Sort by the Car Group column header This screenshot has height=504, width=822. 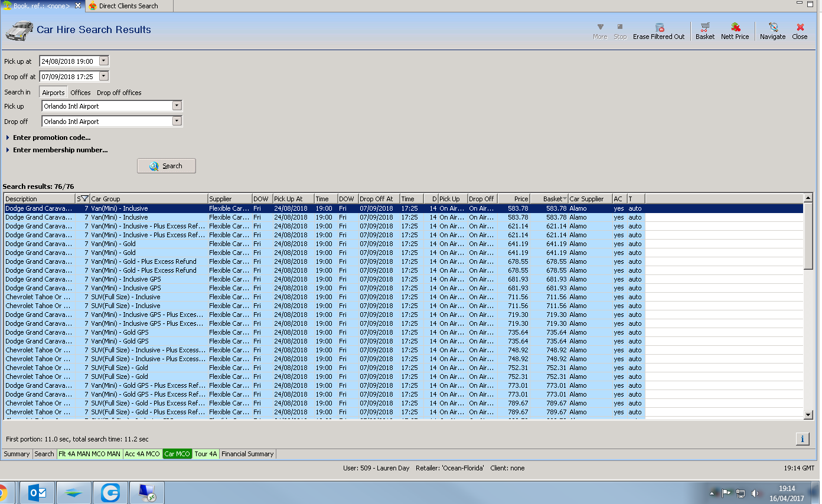pos(149,199)
